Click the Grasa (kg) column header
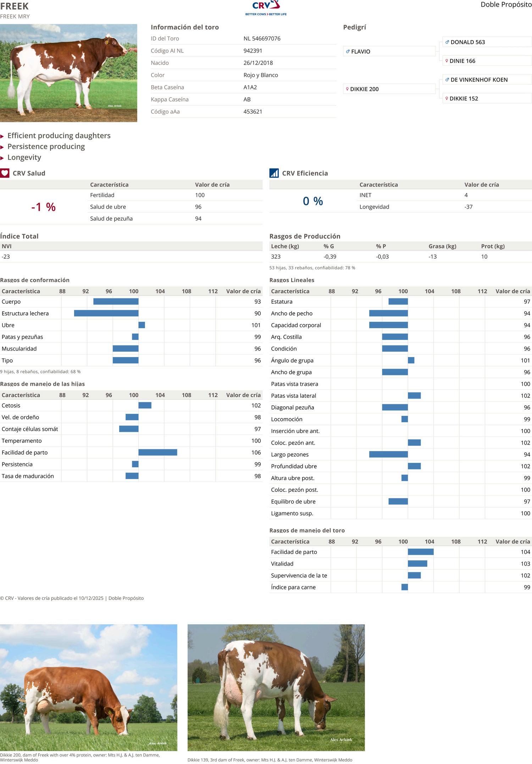Image resolution: width=532 pixels, height=764 pixels. tap(442, 246)
